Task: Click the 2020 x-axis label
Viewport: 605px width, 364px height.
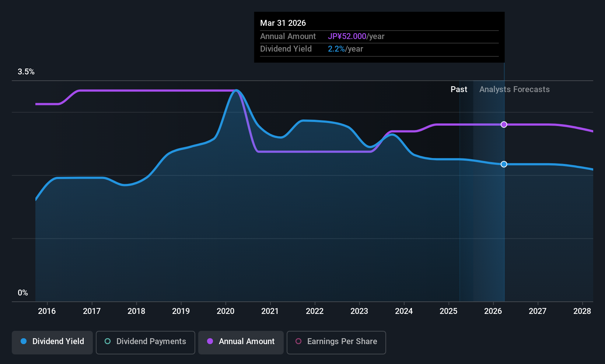Action: tap(225, 311)
